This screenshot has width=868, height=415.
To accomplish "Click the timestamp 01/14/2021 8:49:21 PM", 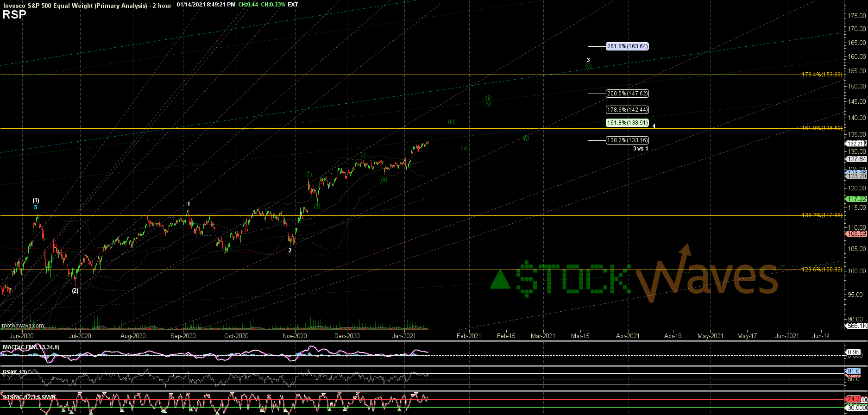I will [x=206, y=5].
